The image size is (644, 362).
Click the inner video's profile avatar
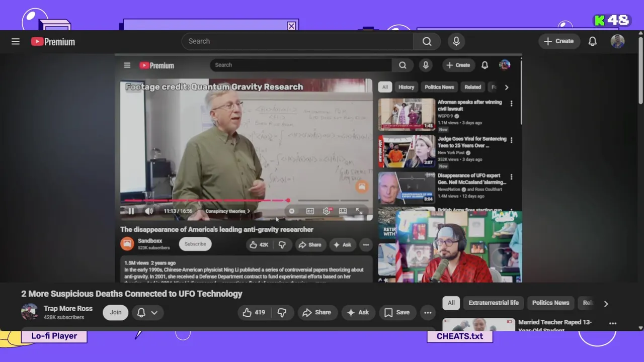click(505, 65)
